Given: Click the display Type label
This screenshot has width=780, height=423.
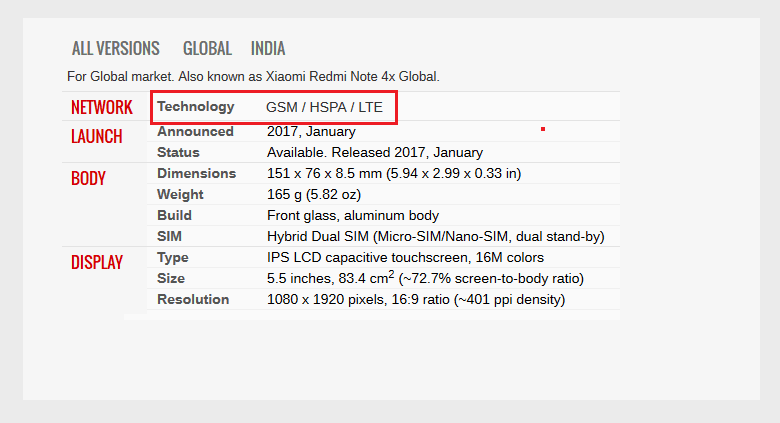Looking at the screenshot, I should 173,258.
